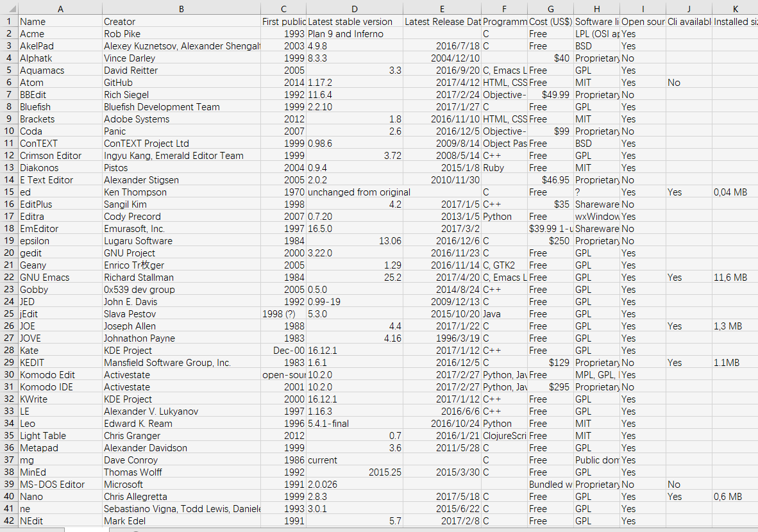The height and width of the screenshot is (532, 758).
Task: Click the "Creator" header cell
Action: (x=181, y=22)
